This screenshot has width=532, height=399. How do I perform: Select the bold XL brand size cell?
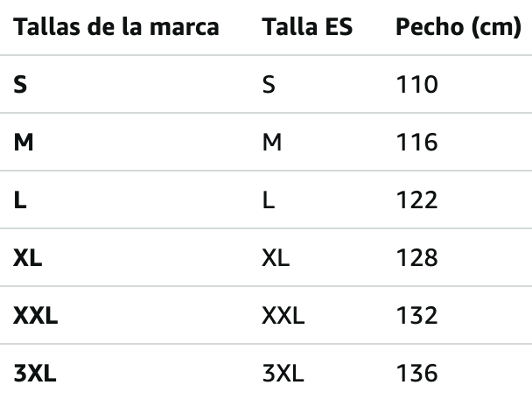click(28, 258)
